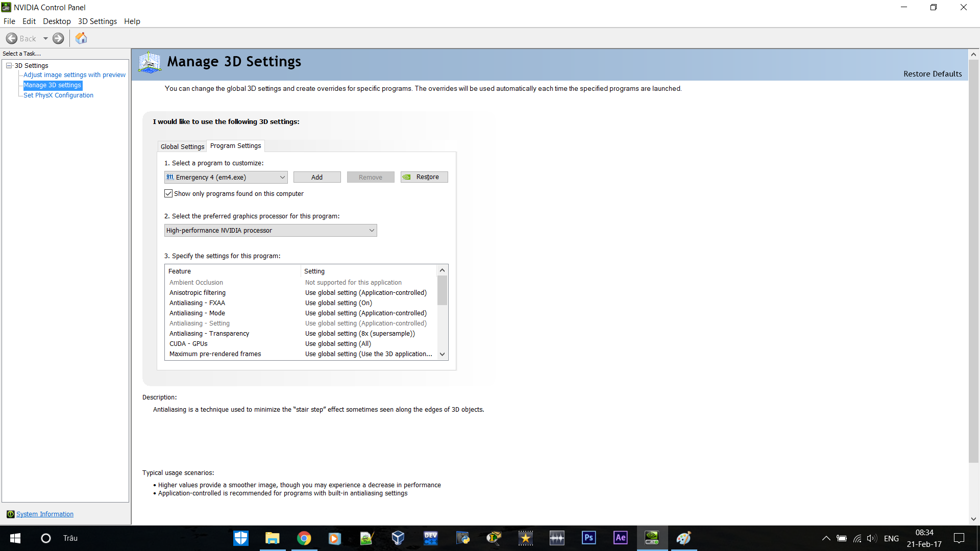Open Photoshop from taskbar
980x551 pixels.
point(589,538)
